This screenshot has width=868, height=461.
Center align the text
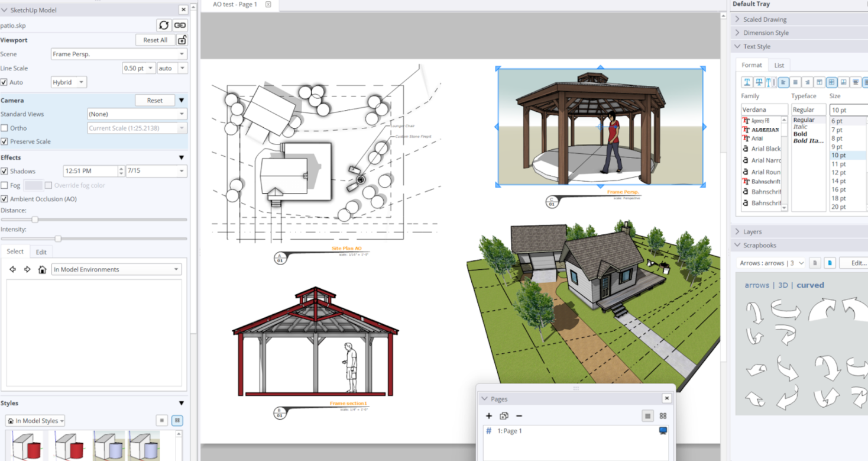pyautogui.click(x=795, y=82)
